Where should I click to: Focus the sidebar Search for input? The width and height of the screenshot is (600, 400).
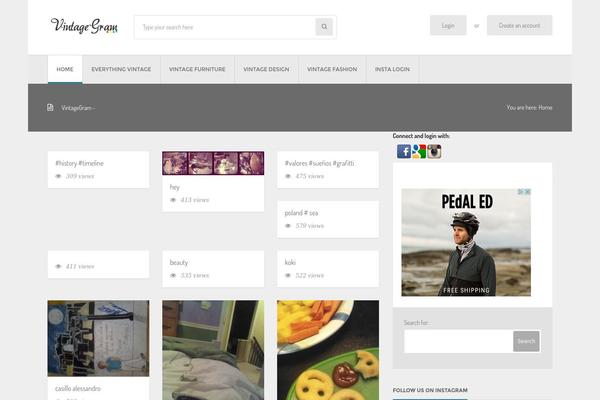point(458,341)
